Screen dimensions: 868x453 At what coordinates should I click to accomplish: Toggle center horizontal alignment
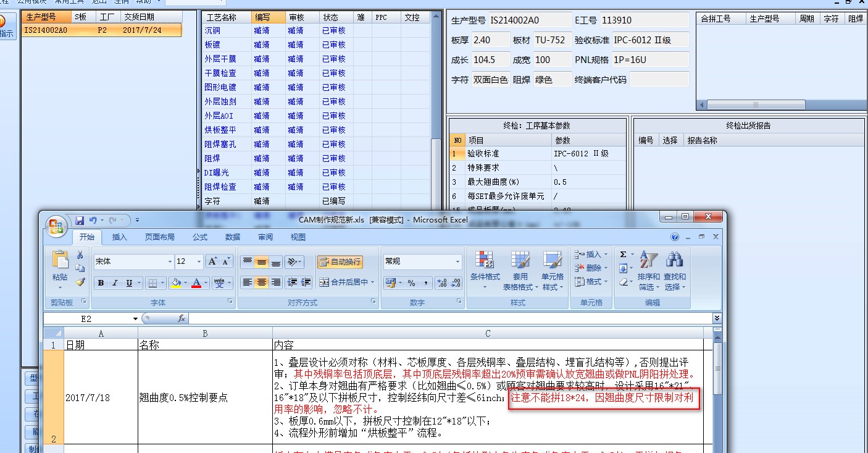tap(262, 282)
